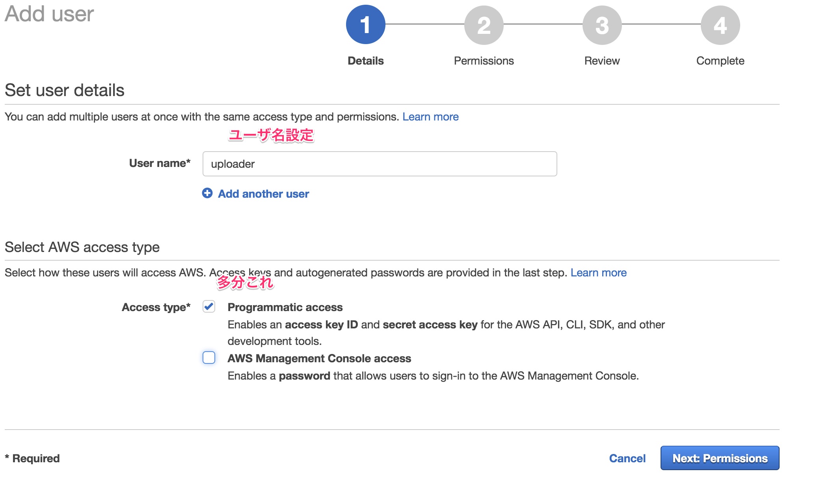The image size is (819, 504).
Task: Click the Review step label
Action: [602, 61]
